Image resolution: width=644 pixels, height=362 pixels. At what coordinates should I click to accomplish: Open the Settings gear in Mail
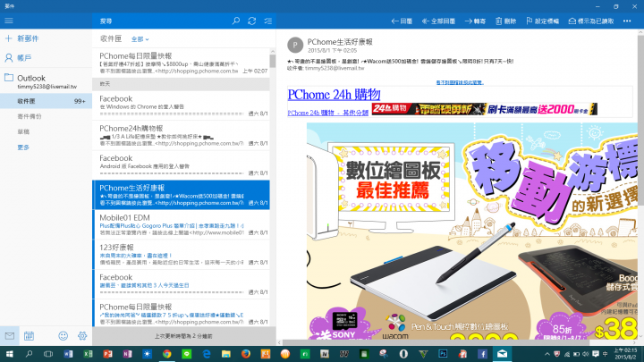point(82,336)
